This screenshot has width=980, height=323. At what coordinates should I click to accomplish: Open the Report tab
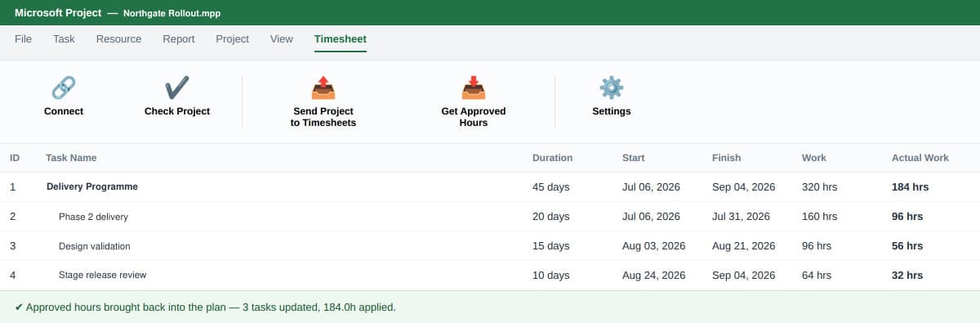tap(179, 38)
